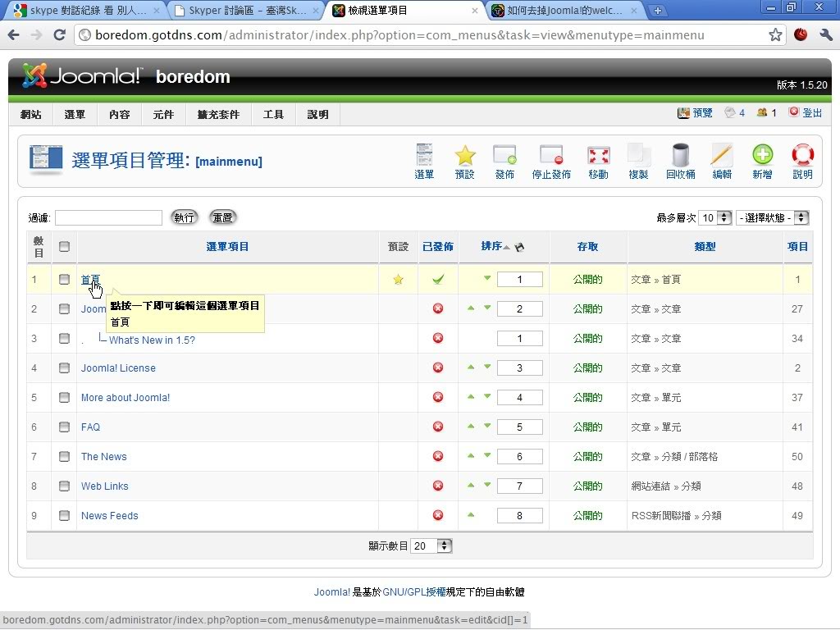
Task: Open the 預覽 preview link
Action: pos(695,112)
